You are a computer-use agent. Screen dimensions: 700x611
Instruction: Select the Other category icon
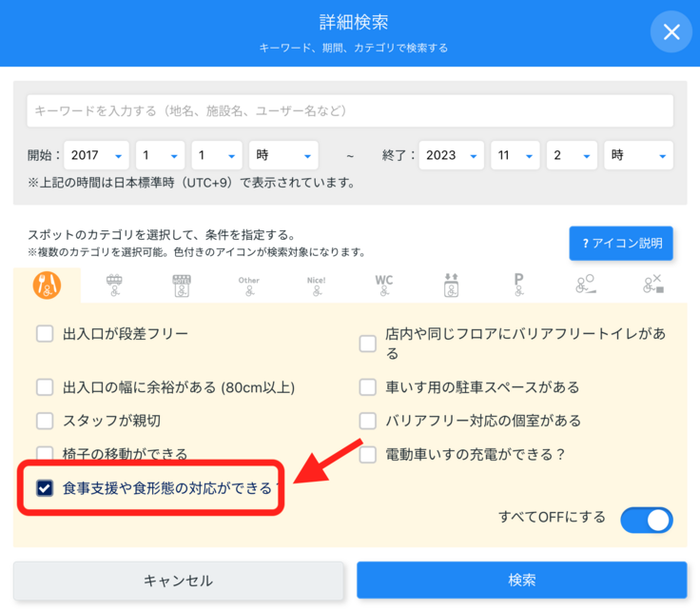tap(248, 285)
